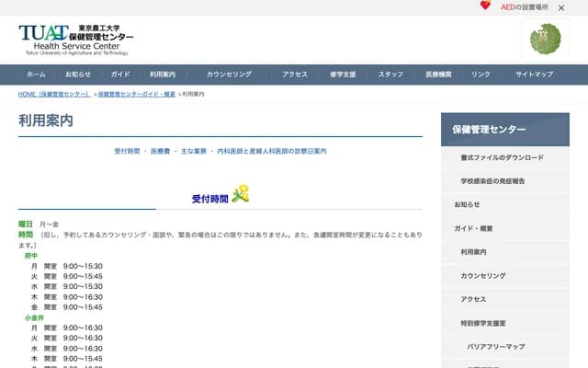
Task: Click 府中 row 水 開室 9:00~15:30
Action: 67,286
